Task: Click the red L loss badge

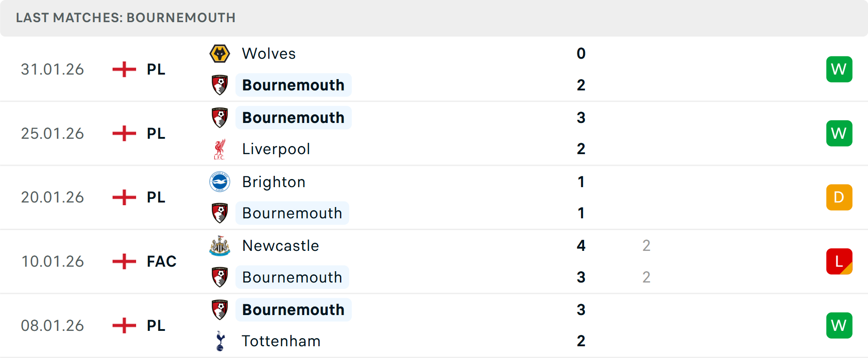Action: (839, 261)
